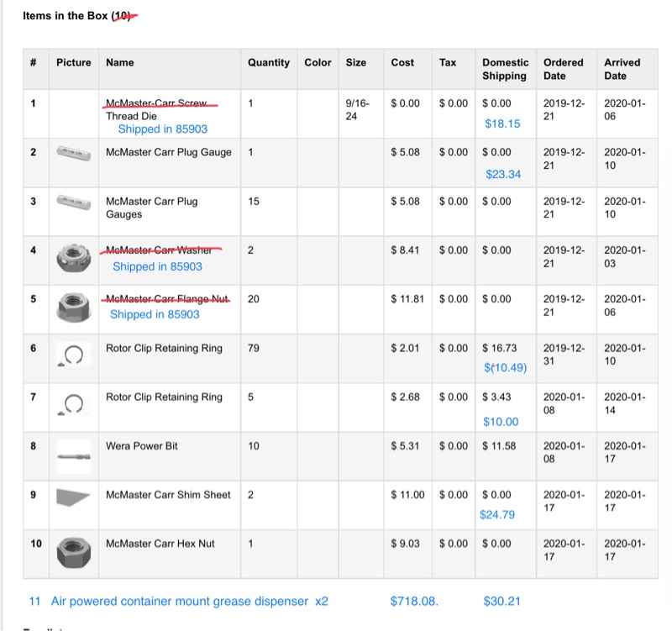672x631 pixels.
Task: Click the flange nut image in row 5
Action: coord(73,307)
